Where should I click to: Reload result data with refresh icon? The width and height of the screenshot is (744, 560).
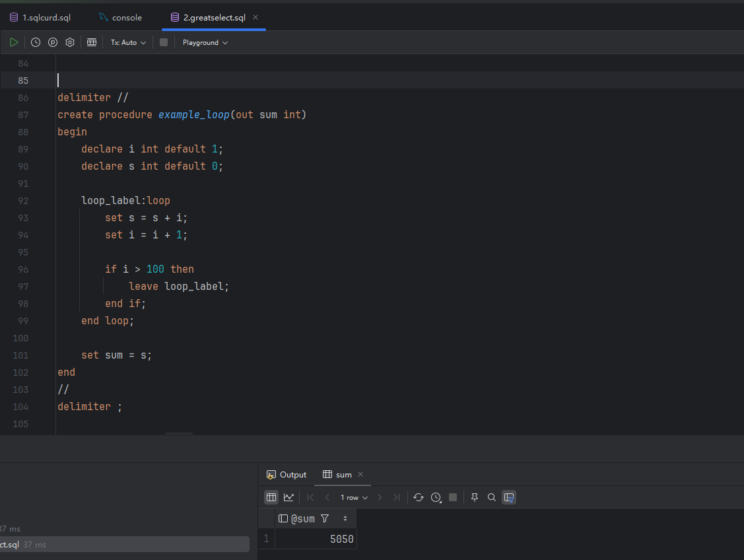419,497
